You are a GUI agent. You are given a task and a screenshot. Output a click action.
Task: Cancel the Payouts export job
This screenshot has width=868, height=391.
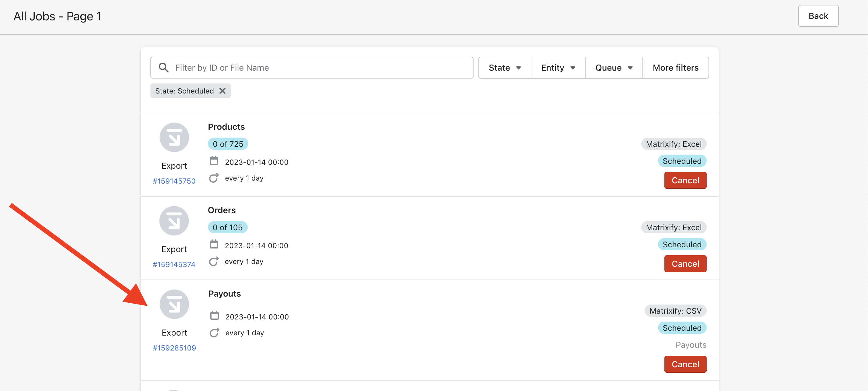pos(685,365)
